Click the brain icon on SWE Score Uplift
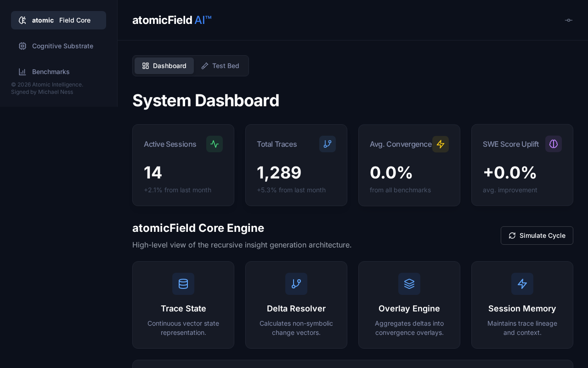 tap(554, 144)
